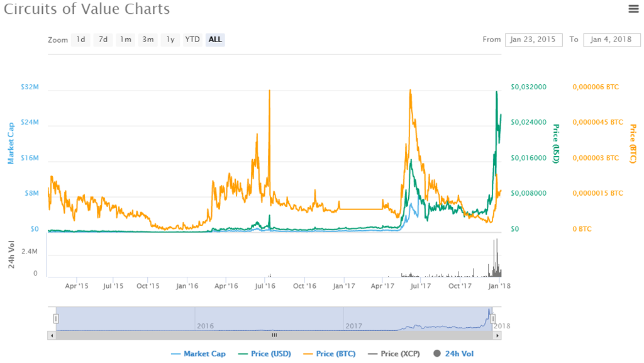Image resolution: width=644 pixels, height=363 pixels.
Task: Click the Oct '15 x-axis label
Action: coord(148,286)
